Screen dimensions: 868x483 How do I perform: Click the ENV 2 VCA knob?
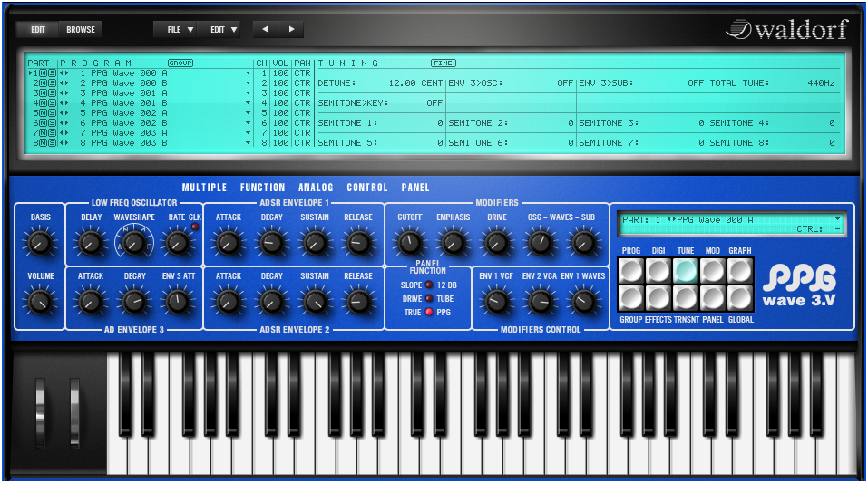pyautogui.click(x=540, y=302)
